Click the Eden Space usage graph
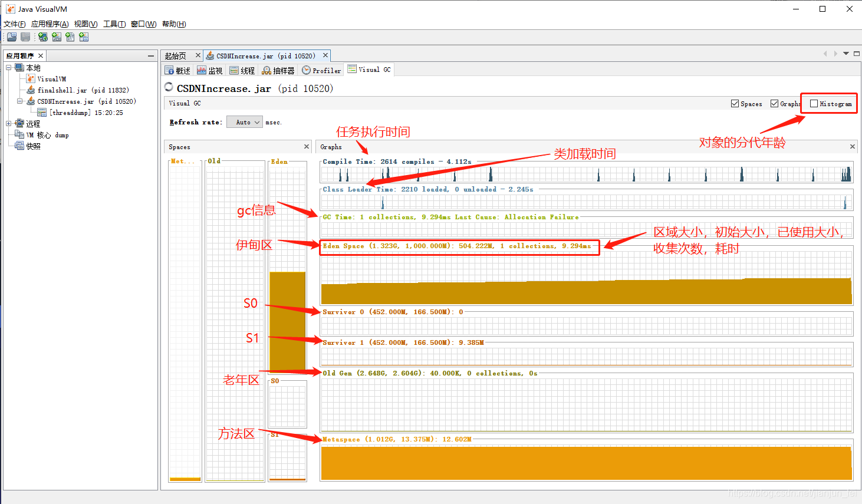This screenshot has height=504, width=862. [587, 278]
